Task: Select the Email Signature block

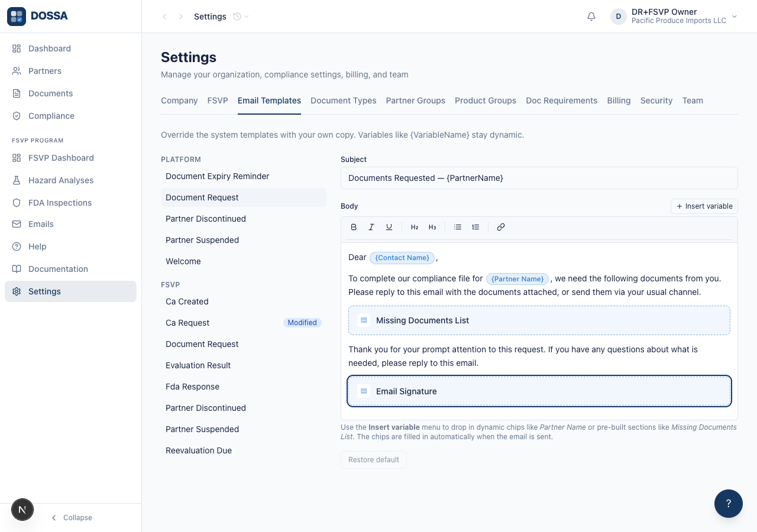Action: [539, 391]
